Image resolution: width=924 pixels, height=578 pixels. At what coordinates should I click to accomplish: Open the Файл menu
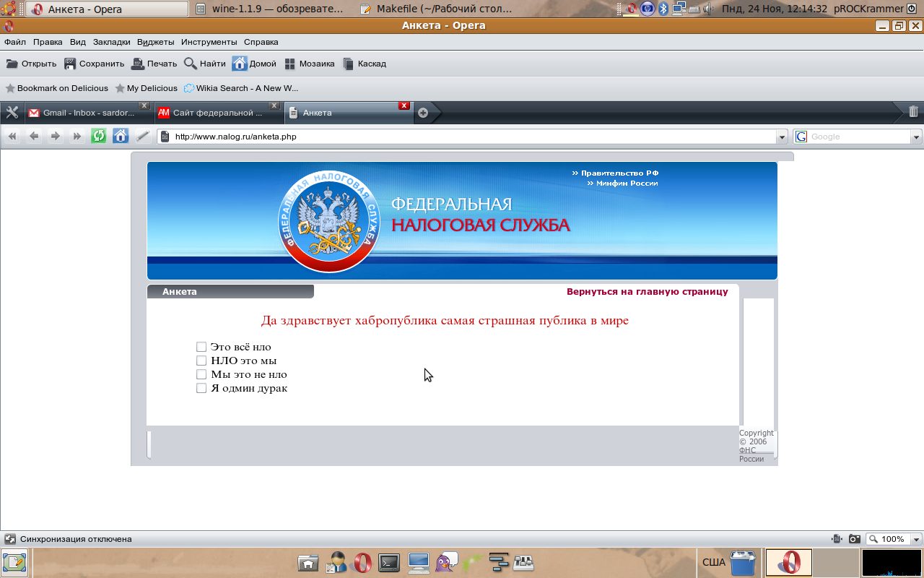coord(15,42)
